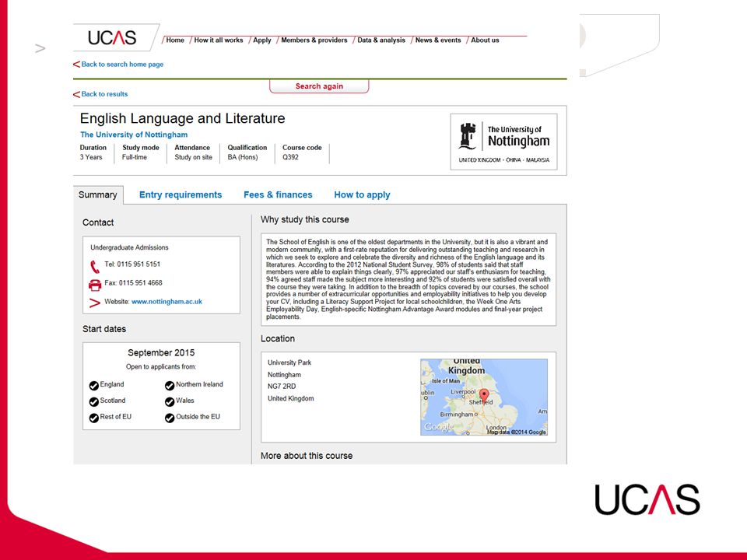Click the red chevron before Back to search home page

[x=76, y=65]
